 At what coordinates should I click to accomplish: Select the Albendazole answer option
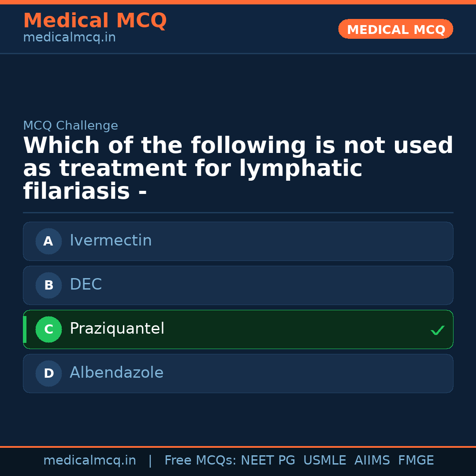point(238,373)
